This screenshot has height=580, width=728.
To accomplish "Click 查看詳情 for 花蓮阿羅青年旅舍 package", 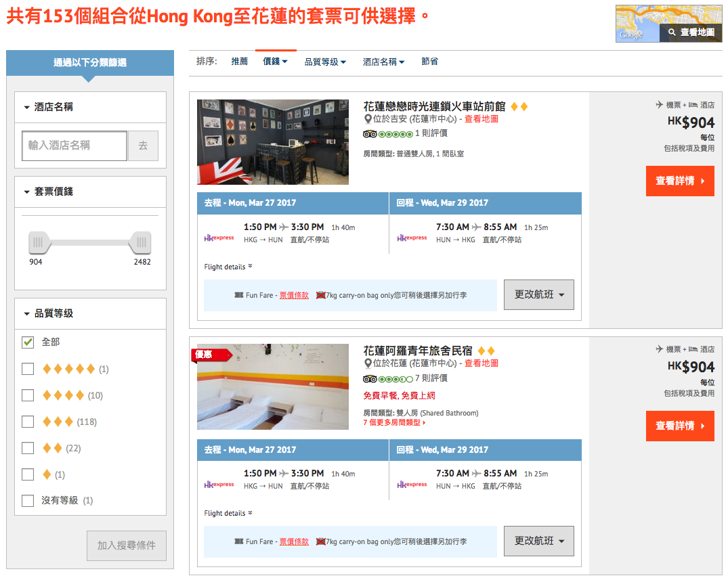I will tap(680, 426).
